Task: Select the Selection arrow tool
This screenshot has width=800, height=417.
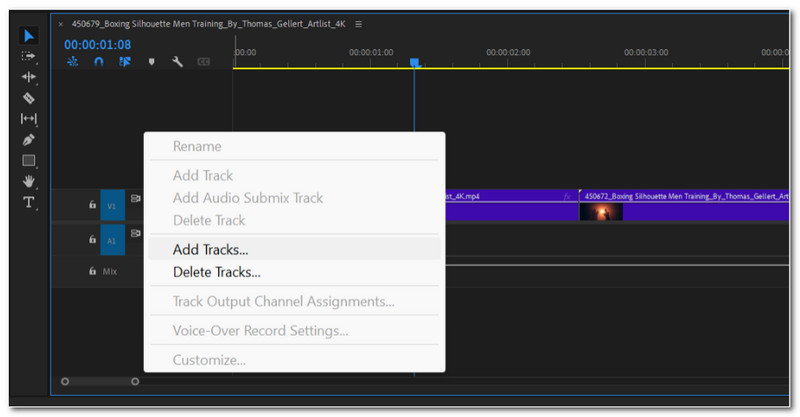Action: [x=29, y=36]
